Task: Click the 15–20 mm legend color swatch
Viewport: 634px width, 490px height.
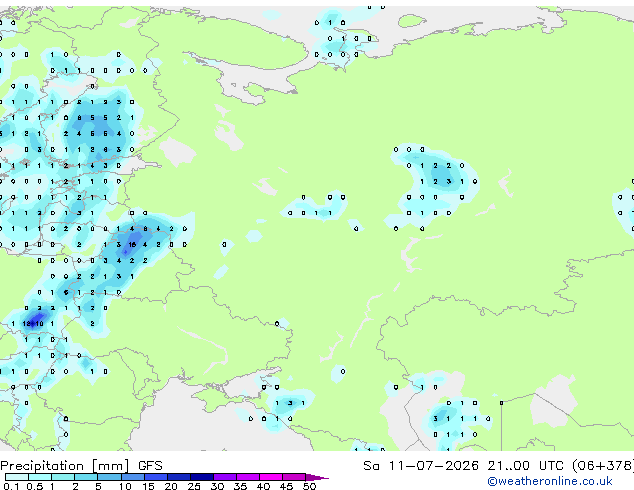Action: (x=156, y=477)
